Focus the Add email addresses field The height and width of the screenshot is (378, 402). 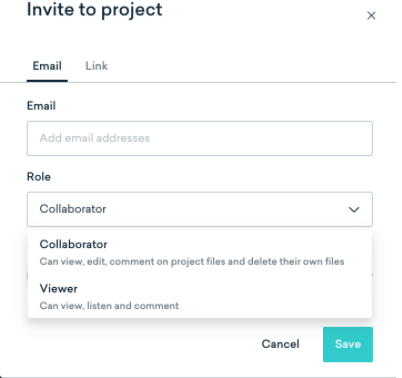tap(200, 138)
